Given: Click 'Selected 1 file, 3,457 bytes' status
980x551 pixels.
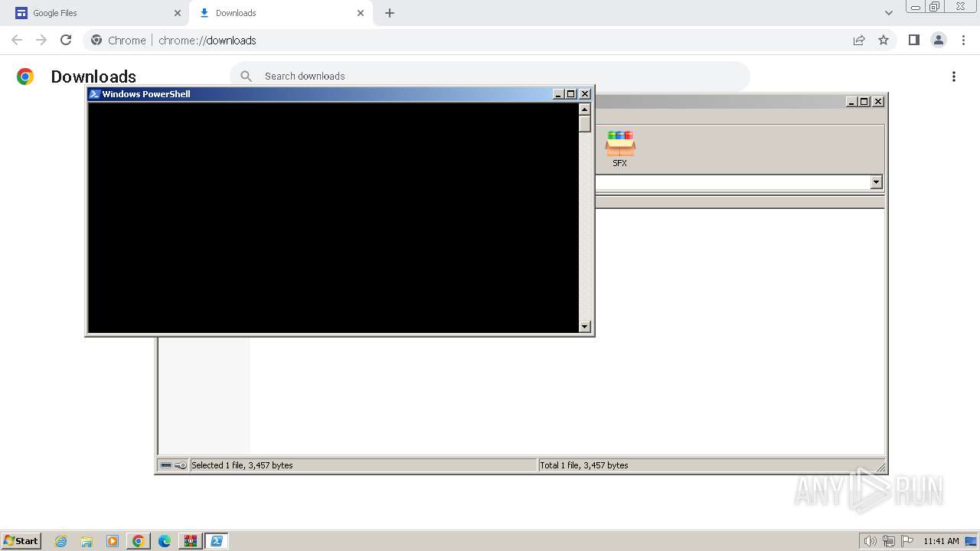Looking at the screenshot, I should 242,465.
